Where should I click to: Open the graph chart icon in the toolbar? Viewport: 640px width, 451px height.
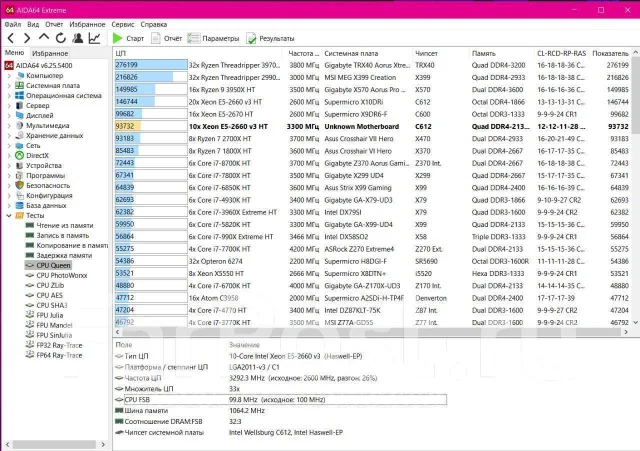(x=95, y=38)
